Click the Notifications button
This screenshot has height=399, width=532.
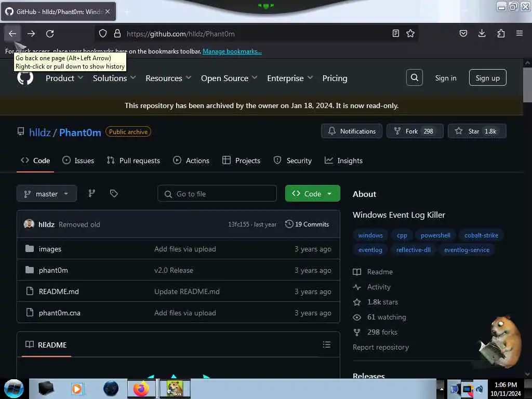[352, 131]
